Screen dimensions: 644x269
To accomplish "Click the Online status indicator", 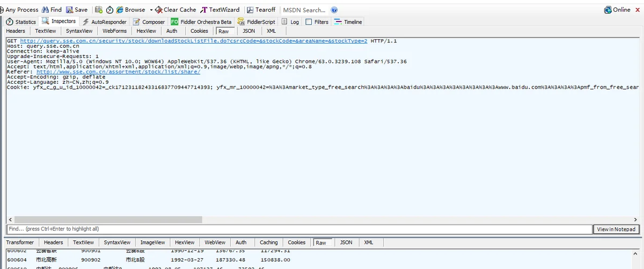I will click(x=617, y=10).
